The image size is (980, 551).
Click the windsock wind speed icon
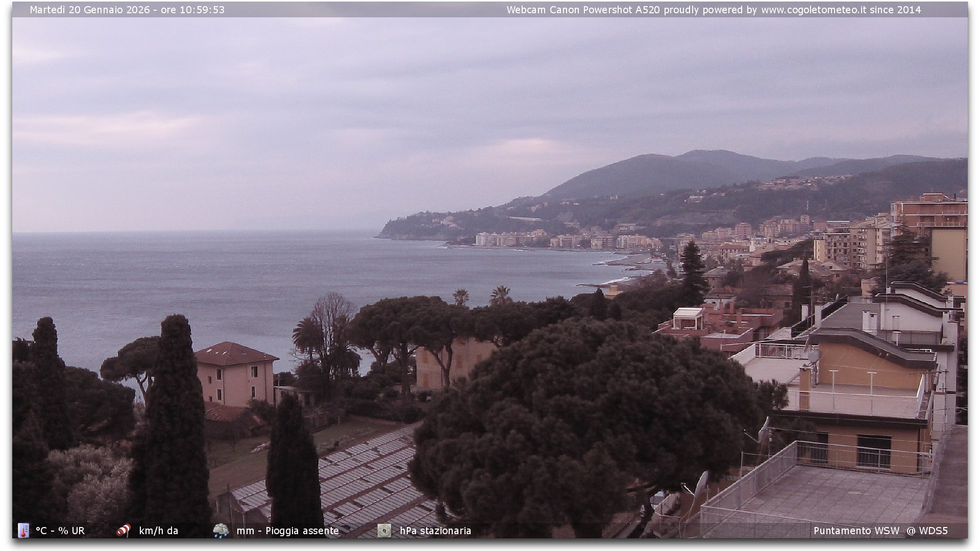pyautogui.click(x=124, y=531)
